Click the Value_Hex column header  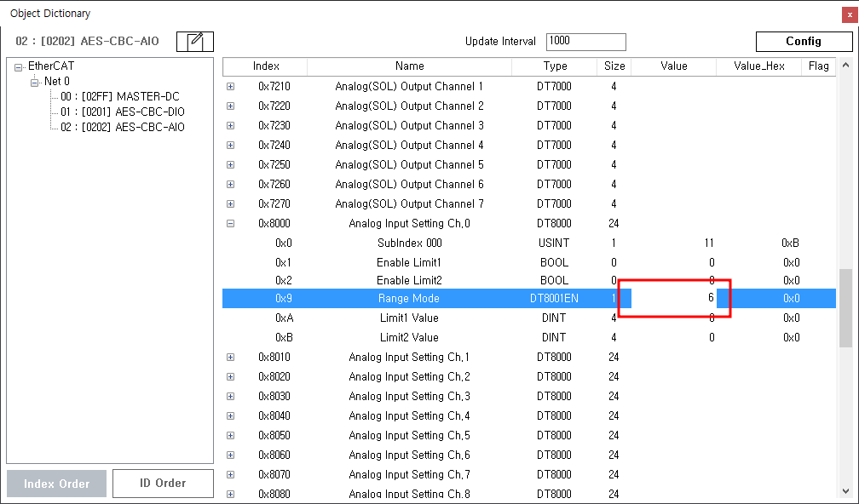pyautogui.click(x=758, y=66)
